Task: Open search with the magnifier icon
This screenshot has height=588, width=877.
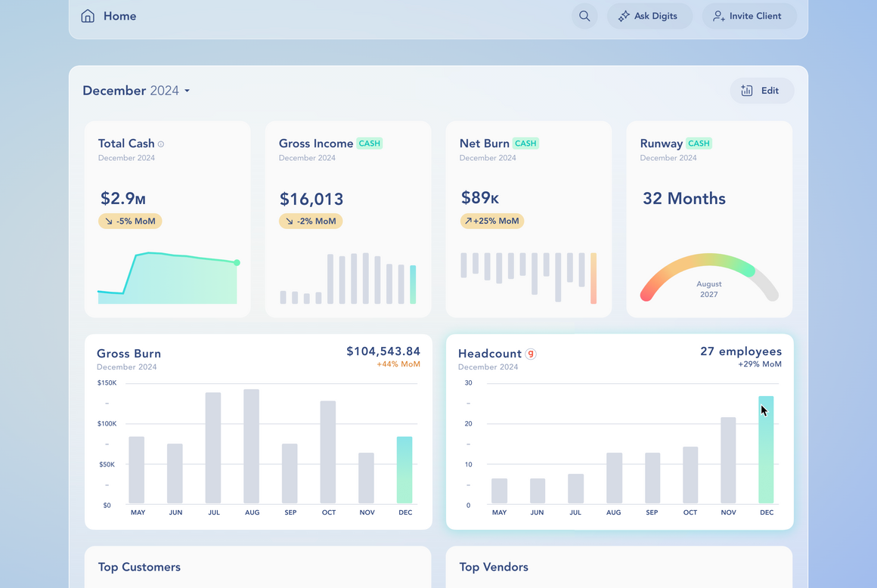Action: click(x=584, y=16)
